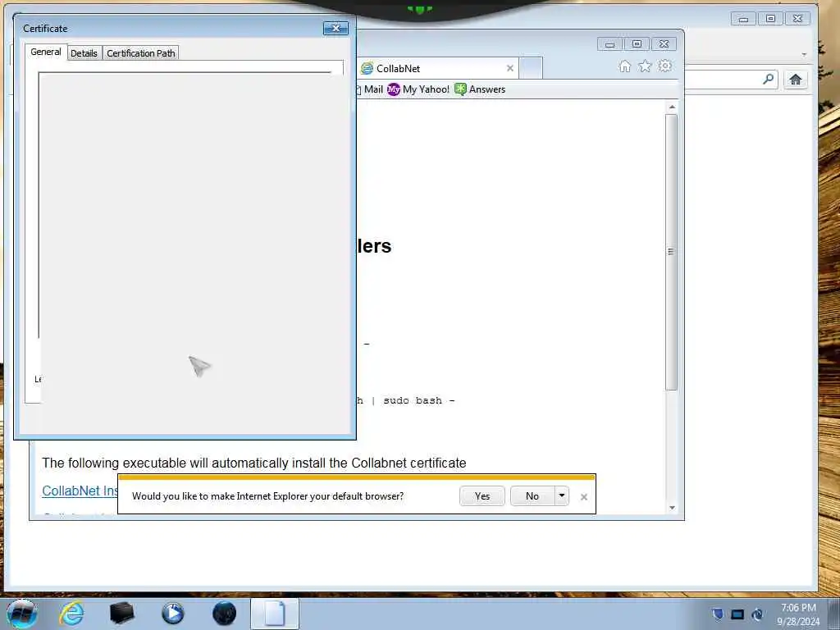Image resolution: width=840 pixels, height=630 pixels.
Task: Minimize the Internet Explorer window
Action: pyautogui.click(x=609, y=44)
